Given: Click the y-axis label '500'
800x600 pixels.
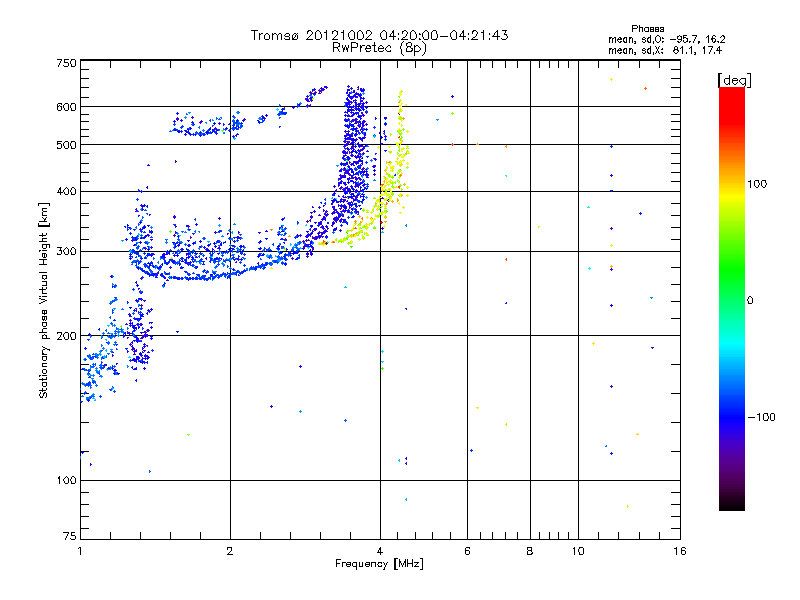Looking at the screenshot, I should [x=66, y=145].
